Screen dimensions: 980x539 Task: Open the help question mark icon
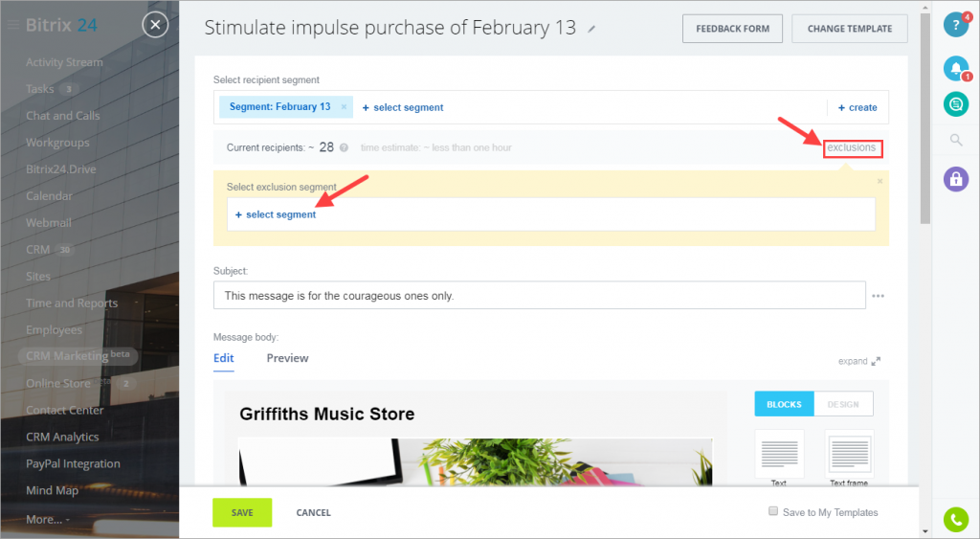[x=955, y=25]
